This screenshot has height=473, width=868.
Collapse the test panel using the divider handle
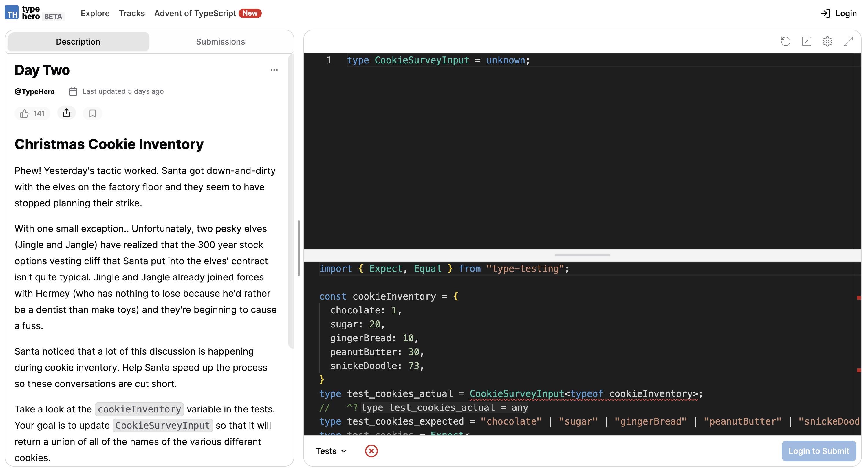coord(582,255)
